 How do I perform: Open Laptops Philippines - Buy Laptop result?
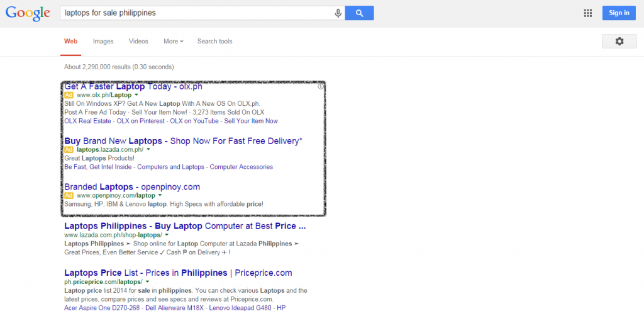186,226
